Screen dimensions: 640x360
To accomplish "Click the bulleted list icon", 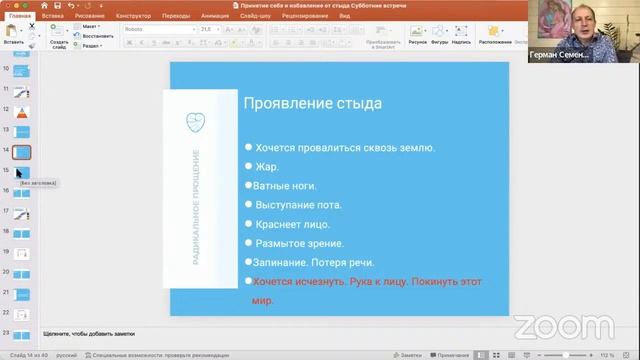I will click(275, 29).
